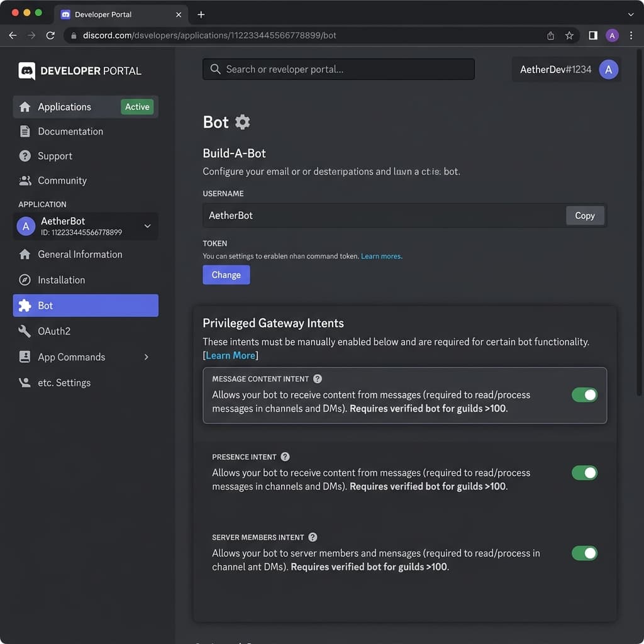Bookmark this page with the star icon

click(569, 36)
